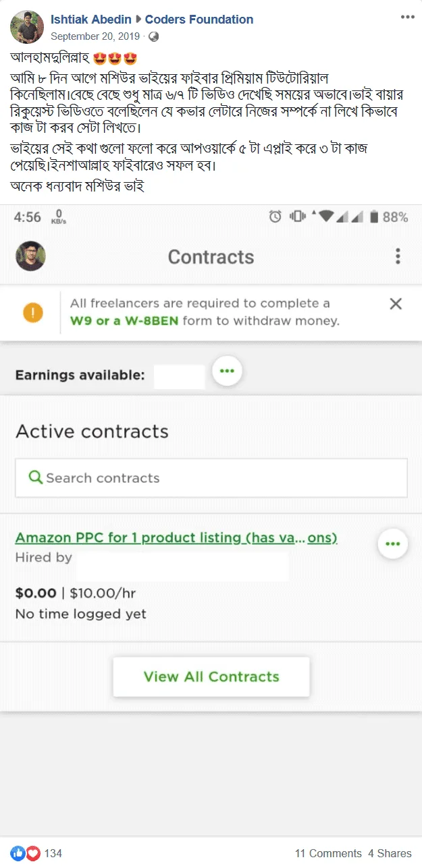Open the Contracts screen vertical dots menu
The height and width of the screenshot is (868, 422).
(398, 256)
